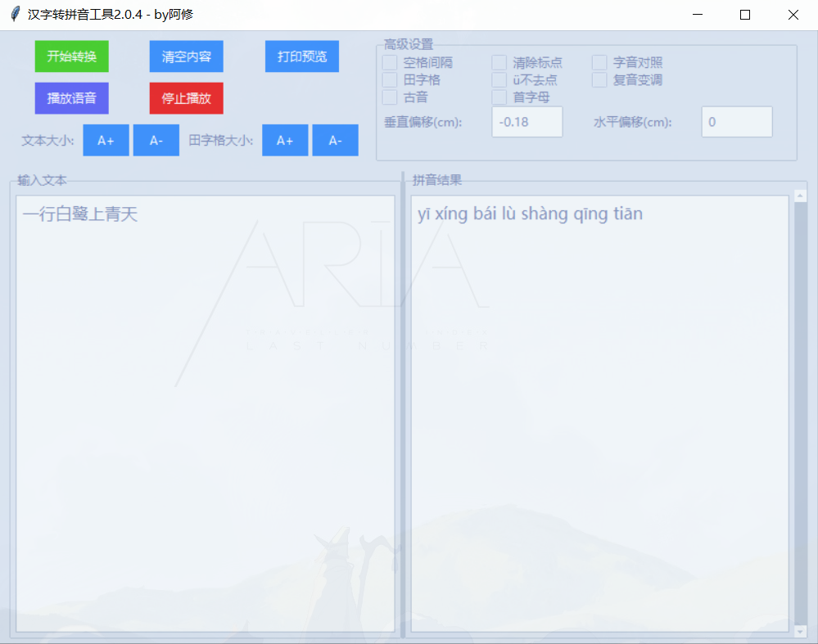Click A- next to 田字格大小

[334, 140]
